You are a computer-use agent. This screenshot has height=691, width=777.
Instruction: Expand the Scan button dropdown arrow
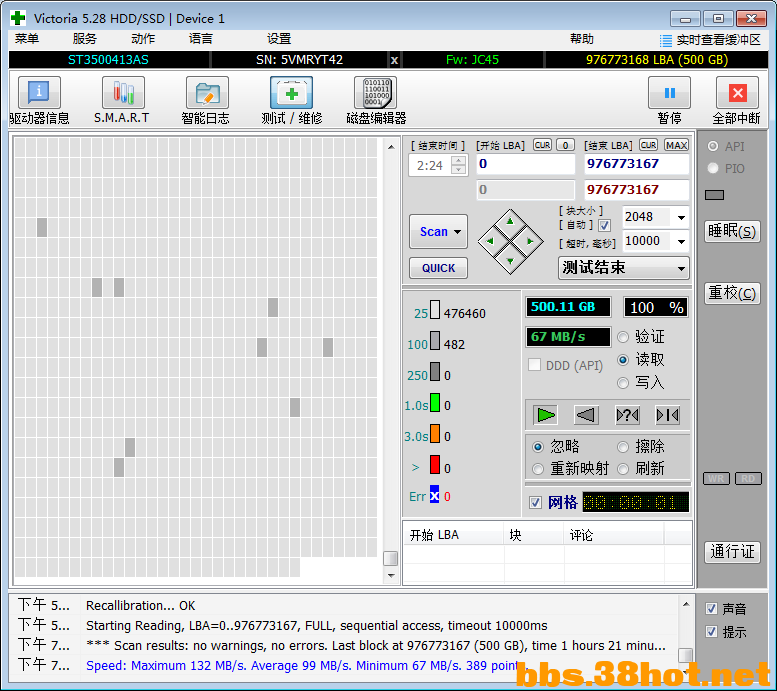pos(457,231)
